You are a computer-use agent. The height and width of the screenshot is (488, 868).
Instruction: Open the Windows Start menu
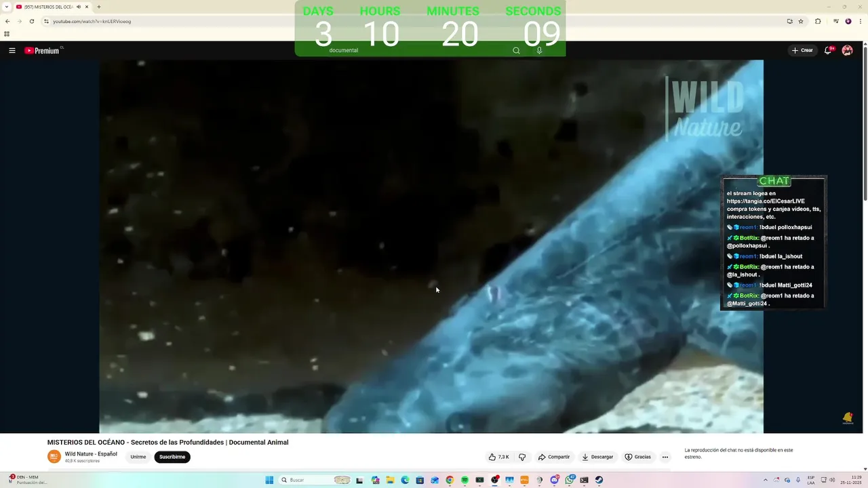click(269, 480)
